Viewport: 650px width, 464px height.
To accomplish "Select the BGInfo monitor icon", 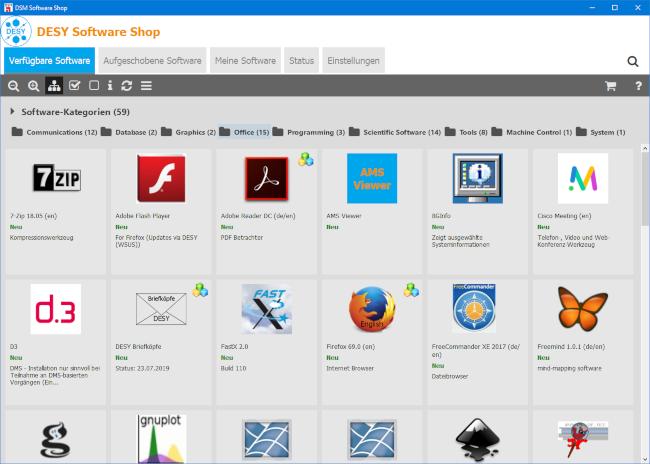I will [x=478, y=178].
